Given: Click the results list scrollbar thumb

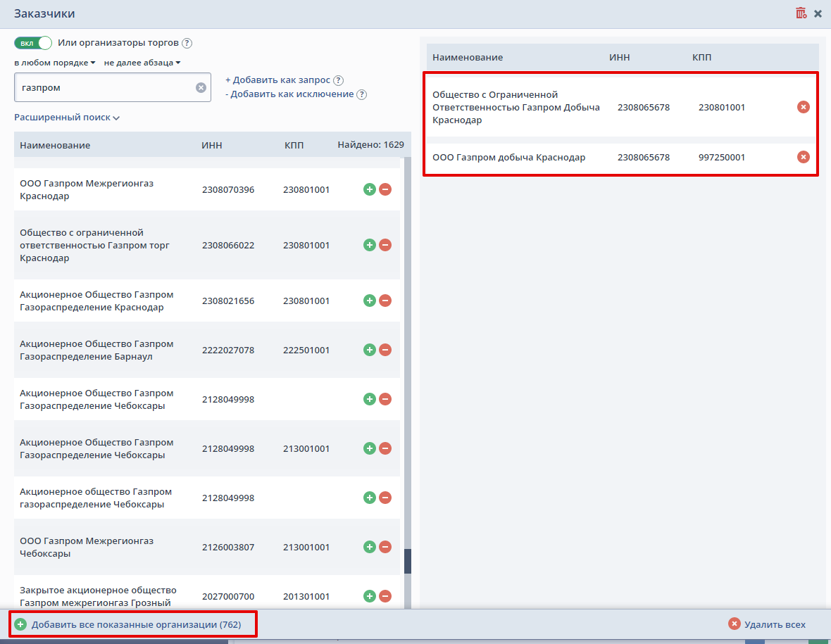Looking at the screenshot, I should pos(408,562).
